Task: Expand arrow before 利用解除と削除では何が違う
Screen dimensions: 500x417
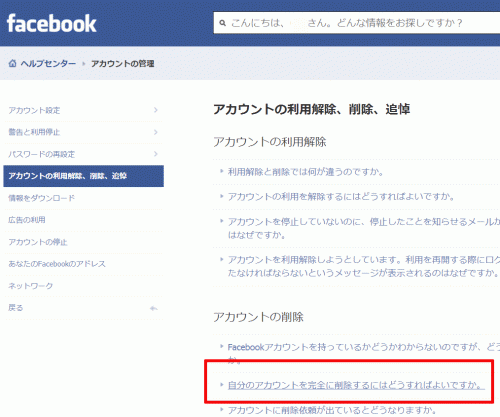Action: [x=221, y=171]
